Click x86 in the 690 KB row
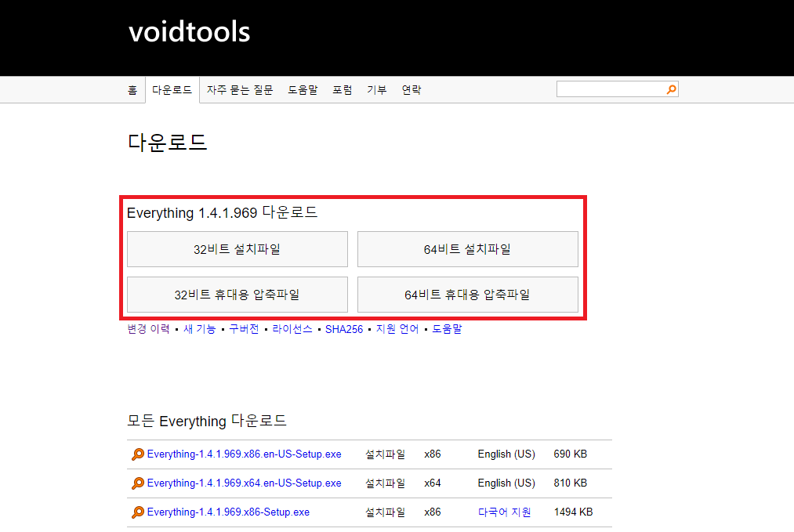The width and height of the screenshot is (794, 532). [433, 454]
